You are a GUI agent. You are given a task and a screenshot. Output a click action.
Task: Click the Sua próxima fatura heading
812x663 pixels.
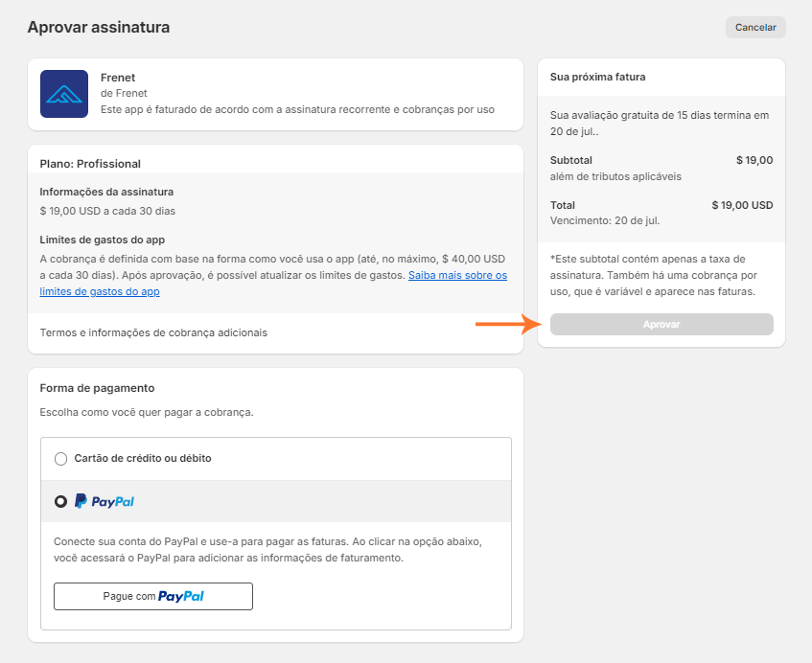coord(597,76)
